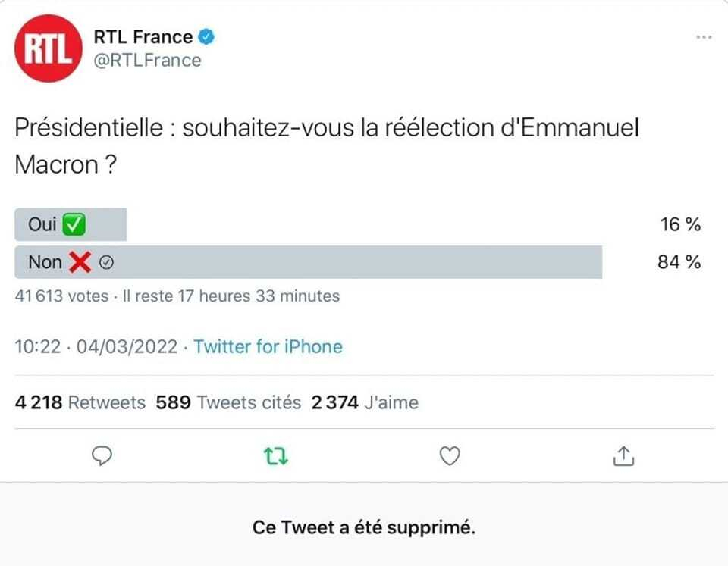This screenshot has width=728, height=566.
Task: Open the @RTLFrance handle link
Action: point(147,61)
